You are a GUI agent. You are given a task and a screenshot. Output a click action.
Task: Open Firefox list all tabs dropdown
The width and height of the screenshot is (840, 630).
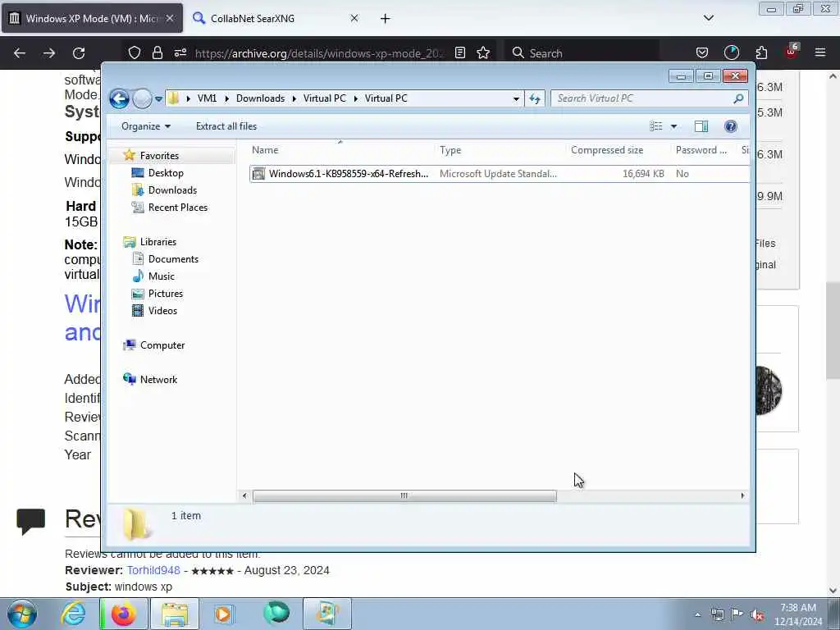(708, 18)
